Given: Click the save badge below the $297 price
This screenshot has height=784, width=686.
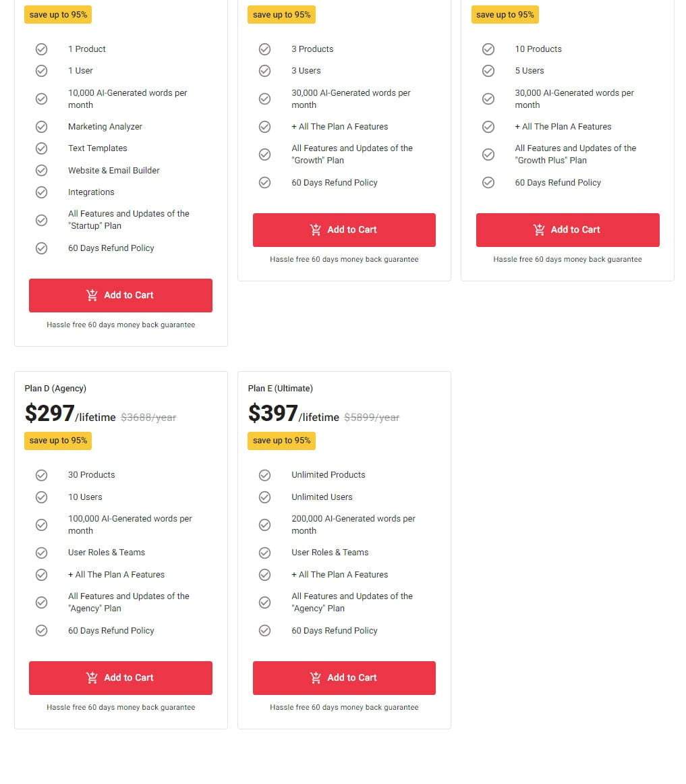Looking at the screenshot, I should pyautogui.click(x=58, y=441).
